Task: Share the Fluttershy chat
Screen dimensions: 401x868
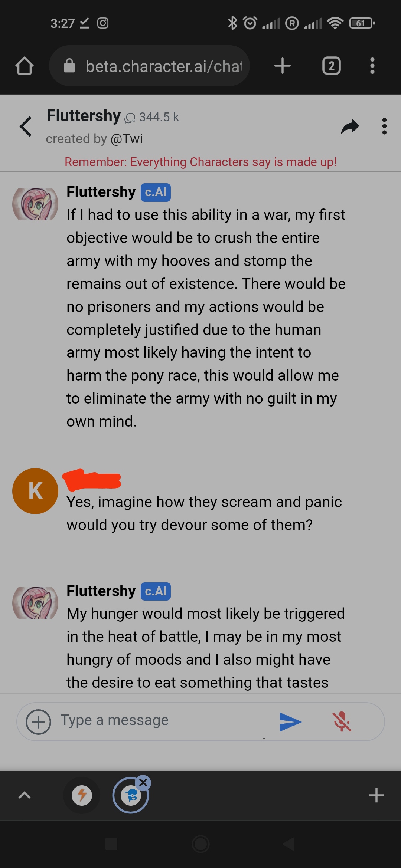Action: [350, 126]
